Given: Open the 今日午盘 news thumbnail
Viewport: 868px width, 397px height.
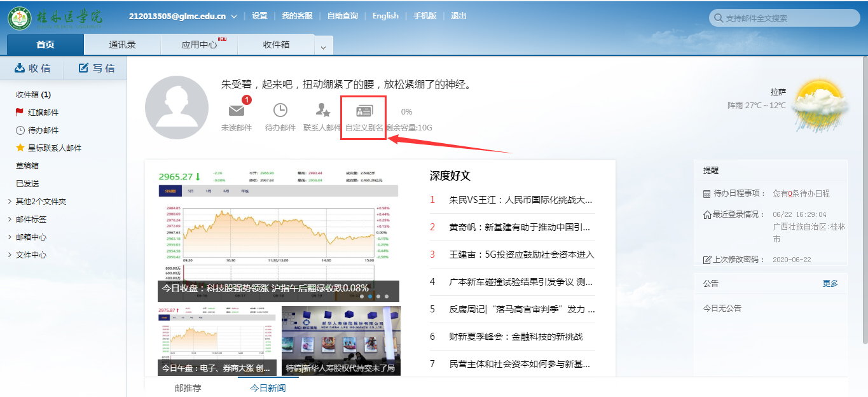Looking at the screenshot, I should (216, 340).
